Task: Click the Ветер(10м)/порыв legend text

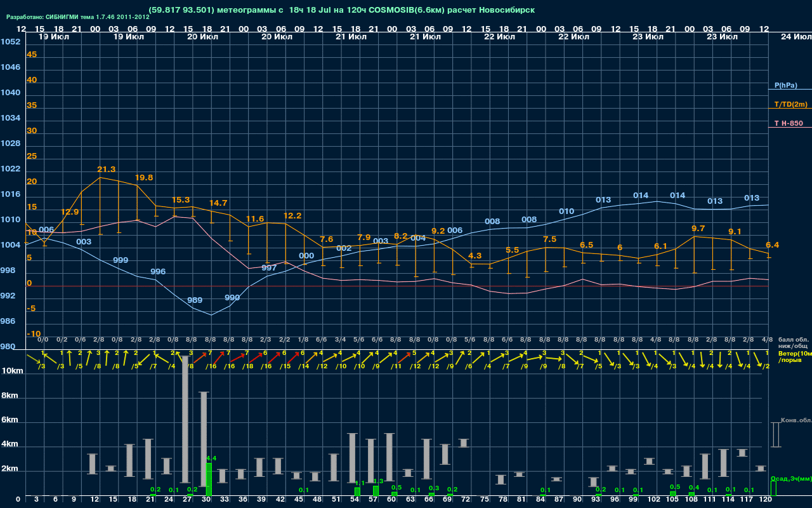Action: tap(794, 356)
